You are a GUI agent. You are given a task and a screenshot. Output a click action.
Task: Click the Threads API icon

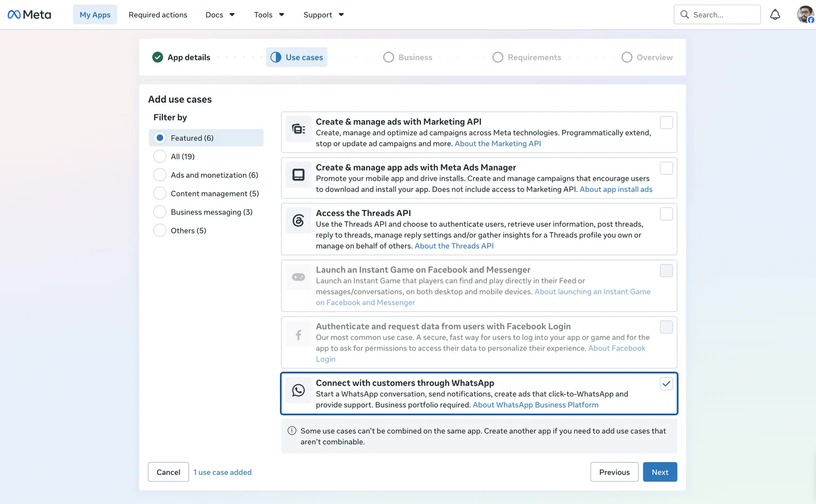[298, 221]
